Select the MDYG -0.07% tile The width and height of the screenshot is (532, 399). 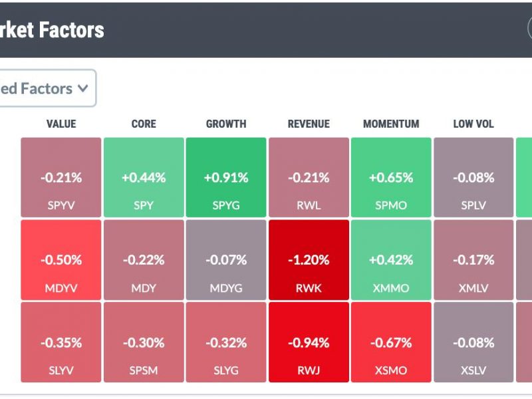(226, 260)
